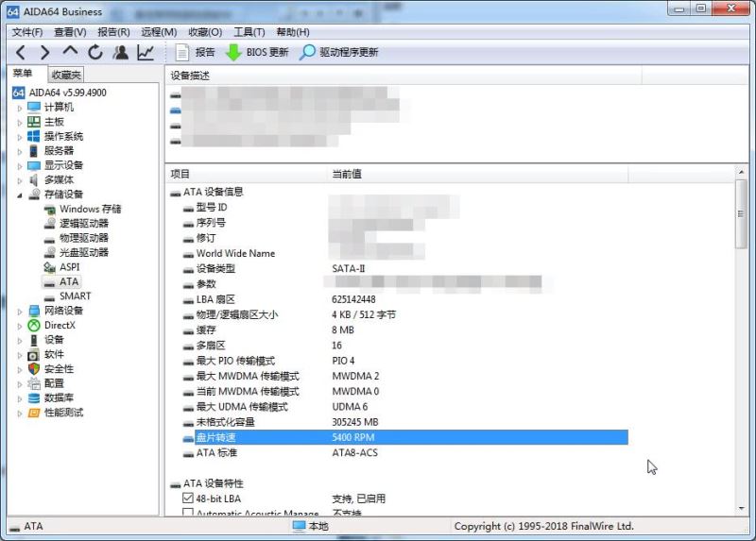The height and width of the screenshot is (541, 756).
Task: Open the line graph toolbar icon
Action: pyautogui.click(x=146, y=52)
